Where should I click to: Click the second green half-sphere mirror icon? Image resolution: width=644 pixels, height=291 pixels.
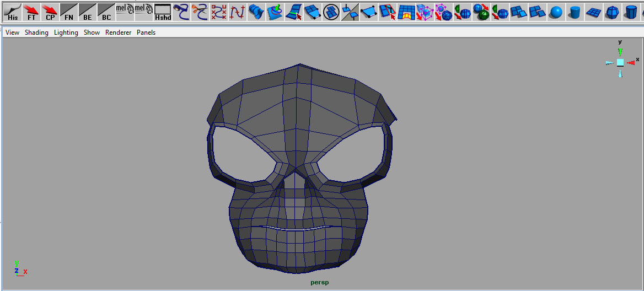pyautogui.click(x=500, y=12)
